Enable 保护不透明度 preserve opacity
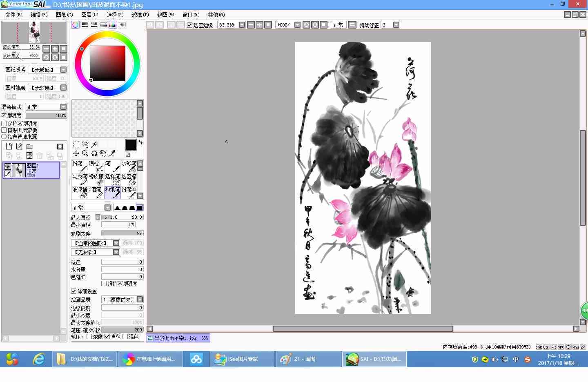This screenshot has height=382, width=588. tap(4, 124)
